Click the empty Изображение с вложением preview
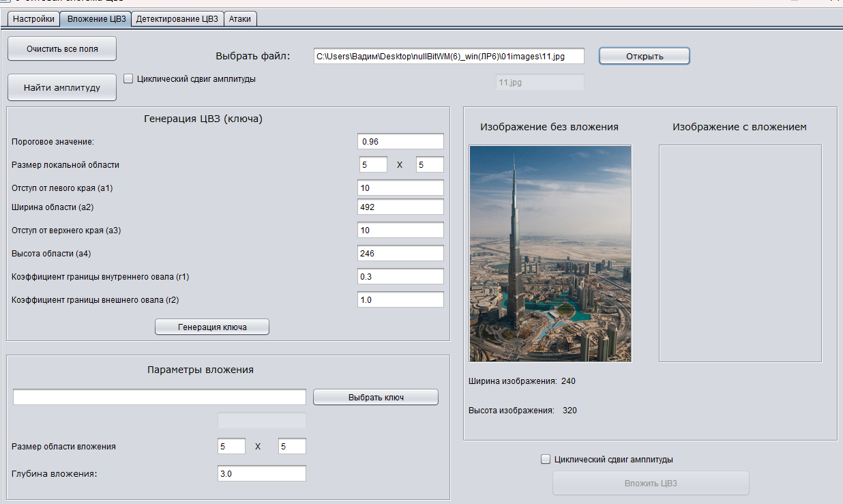Screen dimensions: 843x504 pos(740,253)
